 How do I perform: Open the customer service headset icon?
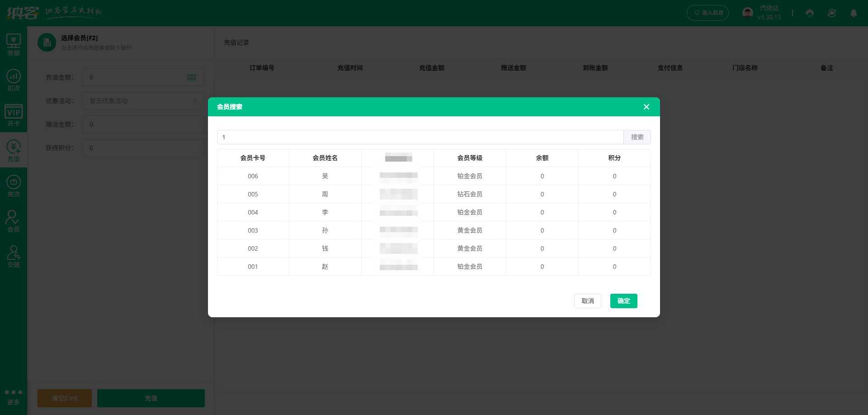pyautogui.click(x=810, y=13)
